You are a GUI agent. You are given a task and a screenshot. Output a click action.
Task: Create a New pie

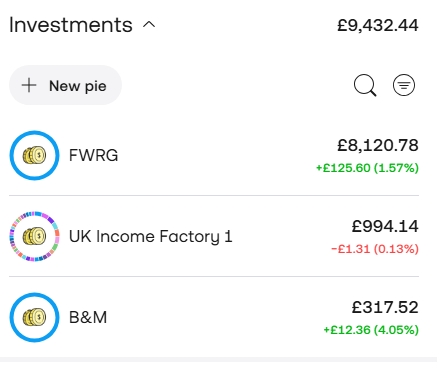pyautogui.click(x=65, y=85)
